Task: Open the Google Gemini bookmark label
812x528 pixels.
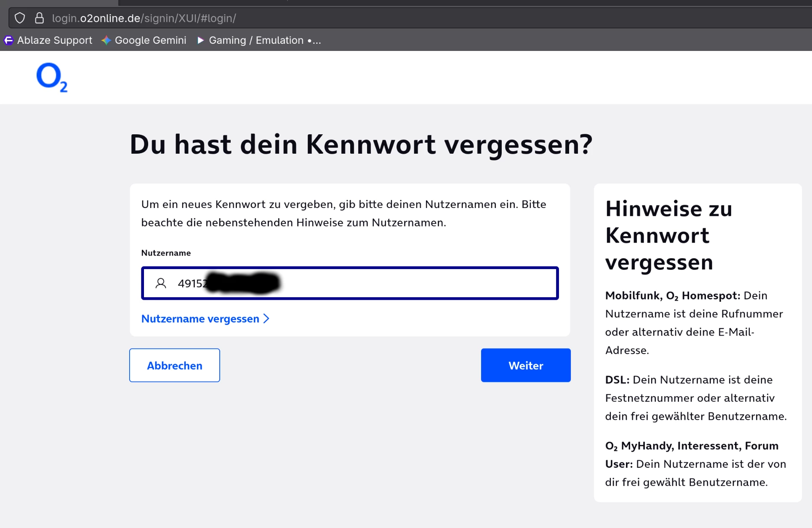Action: [150, 40]
